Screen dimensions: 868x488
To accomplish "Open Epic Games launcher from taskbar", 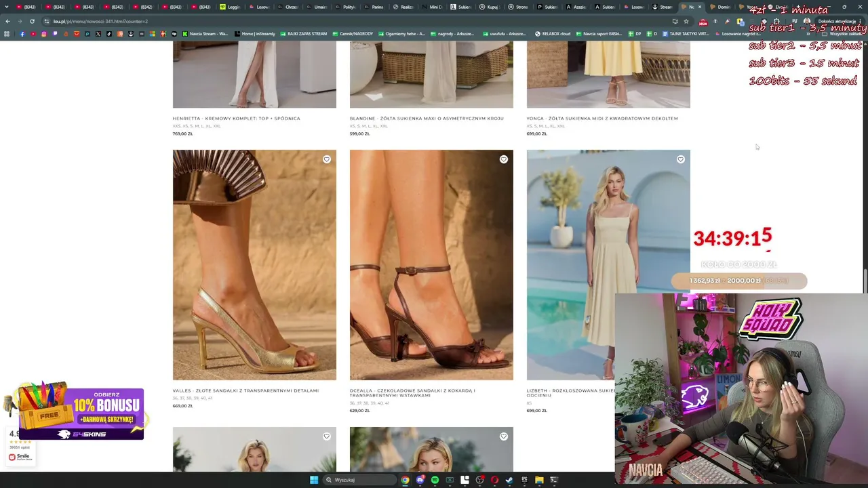I will 524,480.
